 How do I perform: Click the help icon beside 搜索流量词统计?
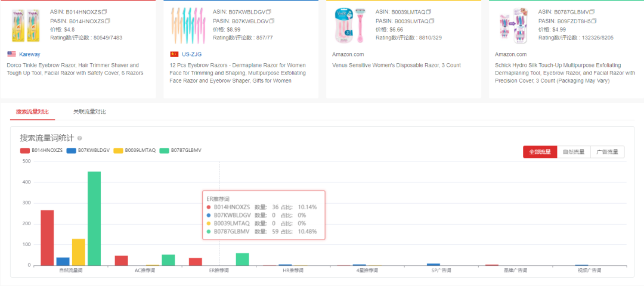(80, 138)
